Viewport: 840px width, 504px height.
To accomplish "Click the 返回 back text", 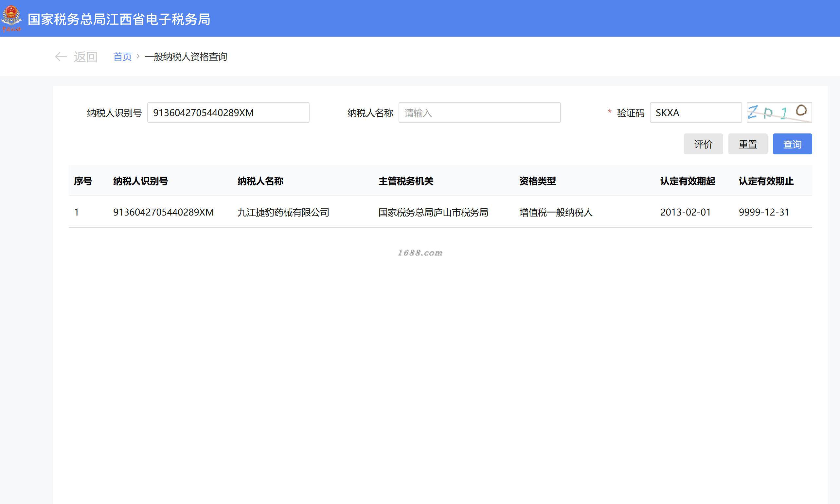I will point(85,57).
